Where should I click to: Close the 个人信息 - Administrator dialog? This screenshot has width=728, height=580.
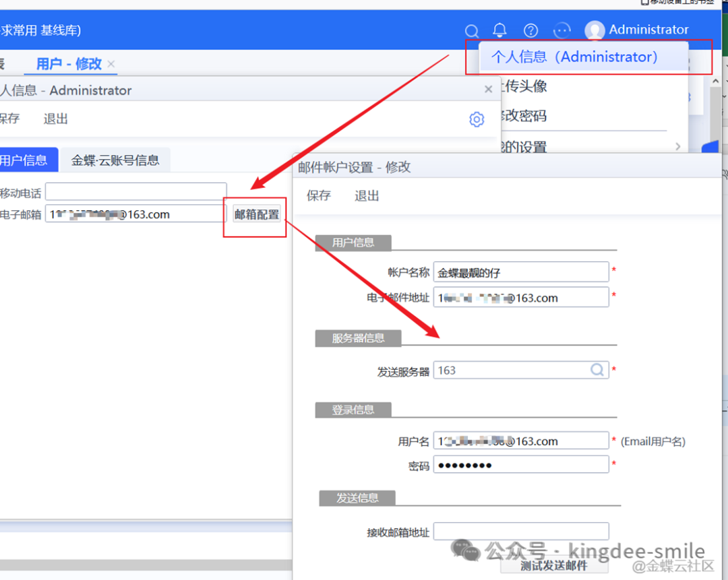489,89
